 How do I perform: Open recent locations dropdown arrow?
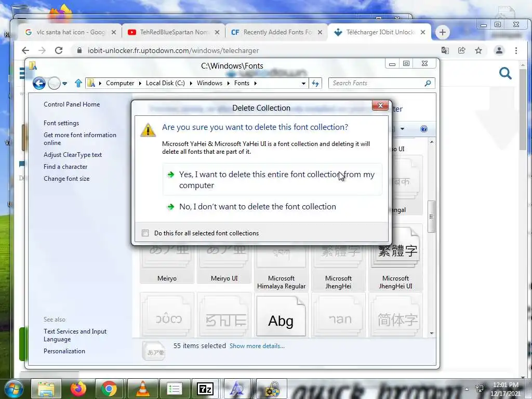click(x=64, y=84)
